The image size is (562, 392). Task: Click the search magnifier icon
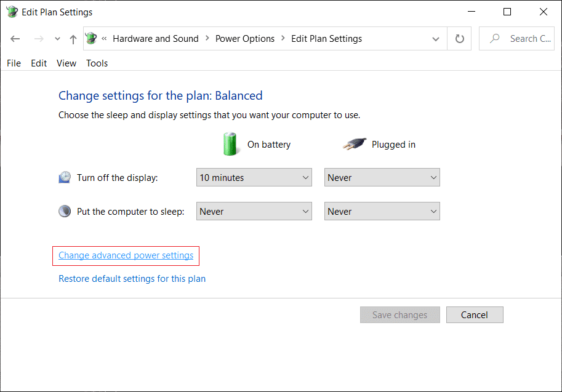tap(494, 38)
